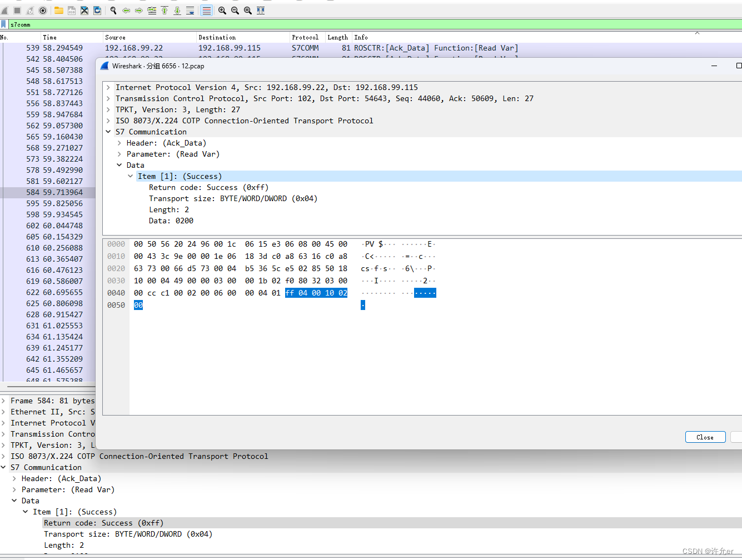The height and width of the screenshot is (560, 742).
Task: Click the zoom in magnifier icon
Action: click(222, 10)
